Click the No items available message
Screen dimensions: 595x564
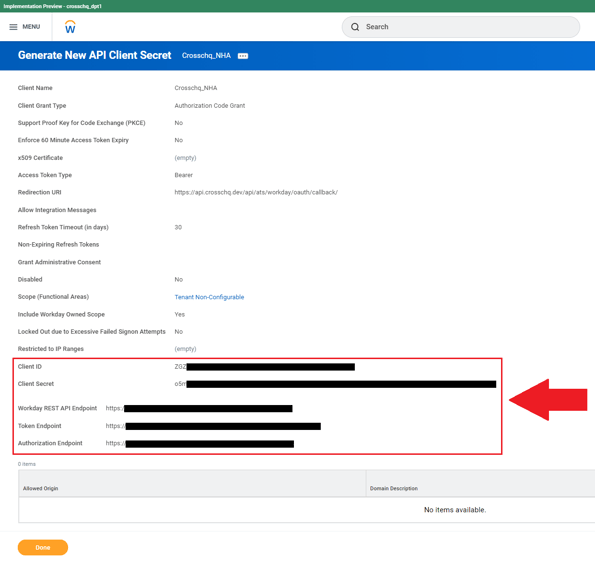(x=455, y=510)
